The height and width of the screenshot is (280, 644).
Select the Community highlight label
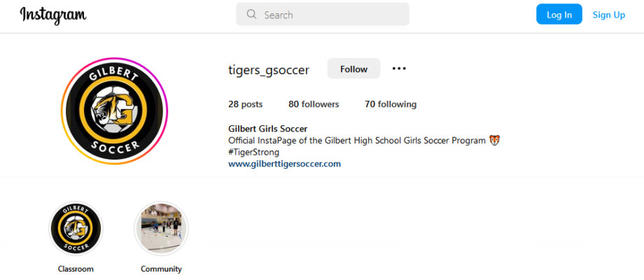point(161,269)
